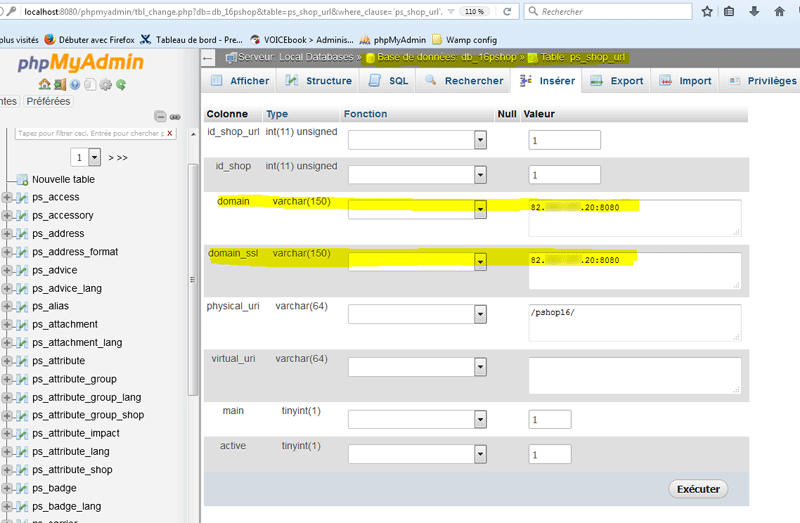Open Débuter avec Firefox bookmark
Viewport: 800px width, 523px height.
[89, 40]
